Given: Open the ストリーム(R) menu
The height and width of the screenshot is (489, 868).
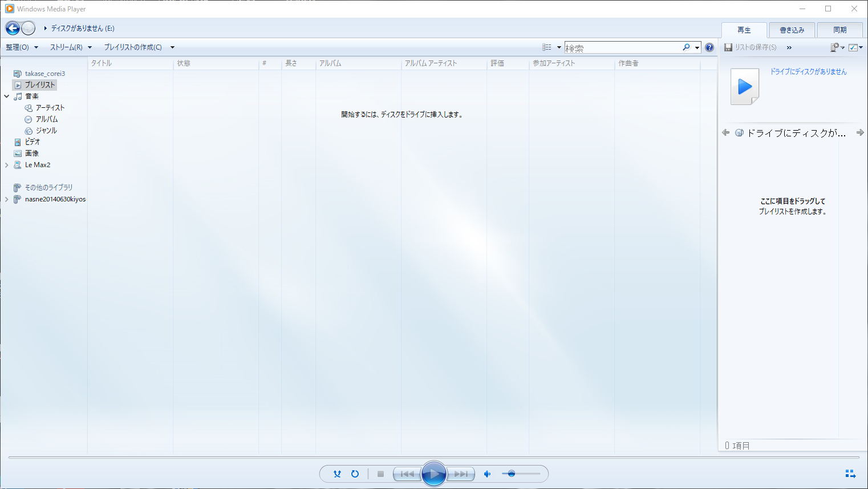Looking at the screenshot, I should 71,47.
